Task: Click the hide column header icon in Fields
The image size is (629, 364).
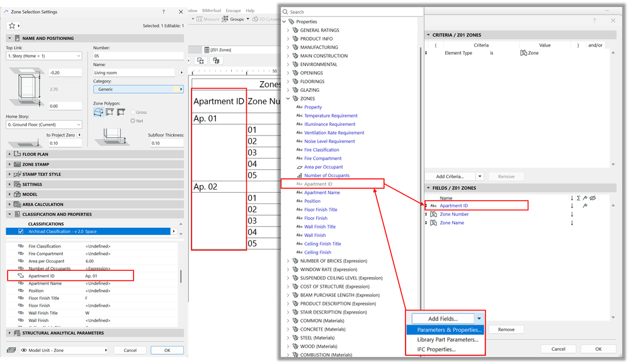Action: pyautogui.click(x=592, y=198)
